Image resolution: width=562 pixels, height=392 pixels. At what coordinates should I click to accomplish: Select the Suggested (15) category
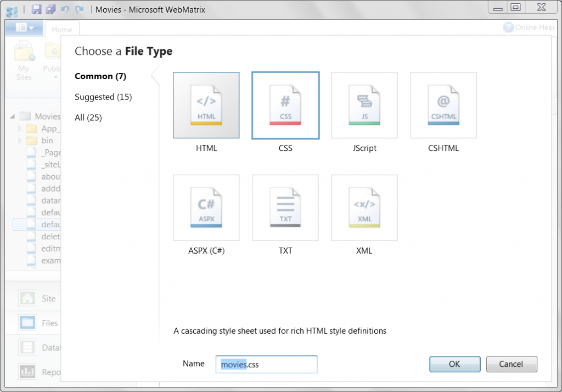point(103,97)
